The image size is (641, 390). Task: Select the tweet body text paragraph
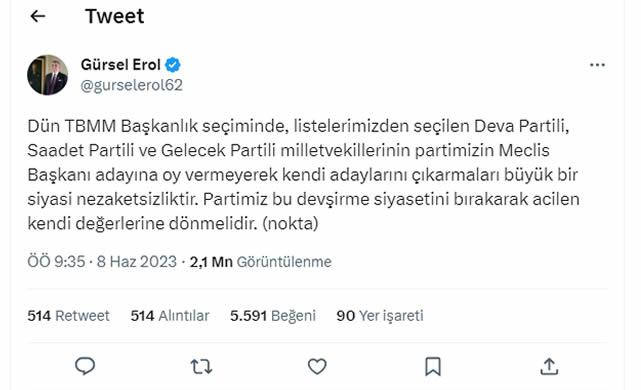303,175
